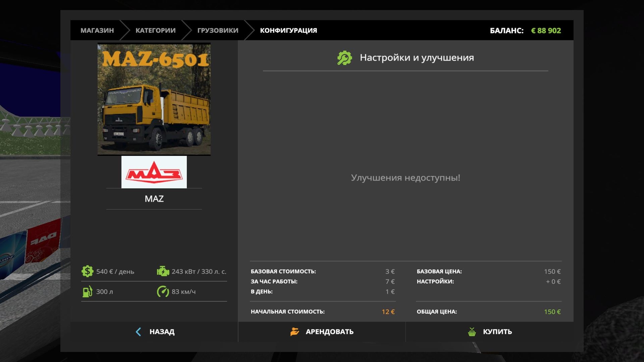This screenshot has height=362, width=644.
Task: Click the green wrench settings gear icon
Action: pyautogui.click(x=345, y=58)
